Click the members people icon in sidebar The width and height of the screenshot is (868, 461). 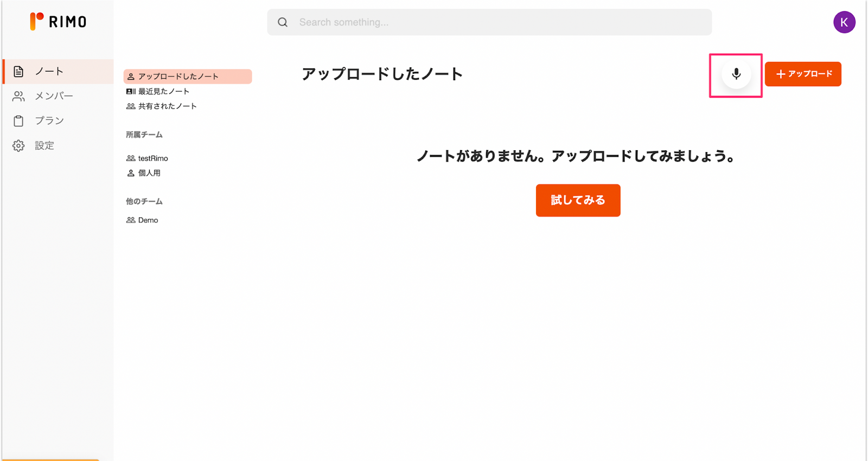pyautogui.click(x=18, y=97)
